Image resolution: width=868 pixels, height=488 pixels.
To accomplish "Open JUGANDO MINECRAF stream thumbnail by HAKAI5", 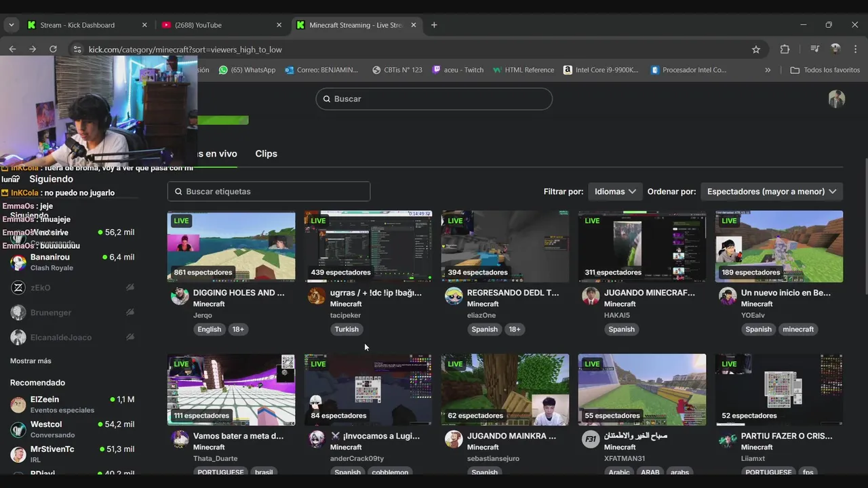I will (x=642, y=247).
